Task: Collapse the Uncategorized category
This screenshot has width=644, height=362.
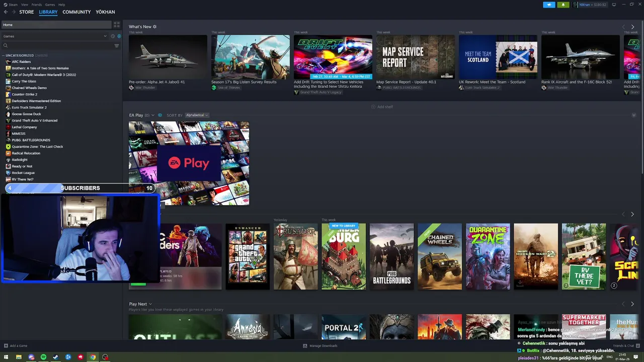Action: pos(4,55)
